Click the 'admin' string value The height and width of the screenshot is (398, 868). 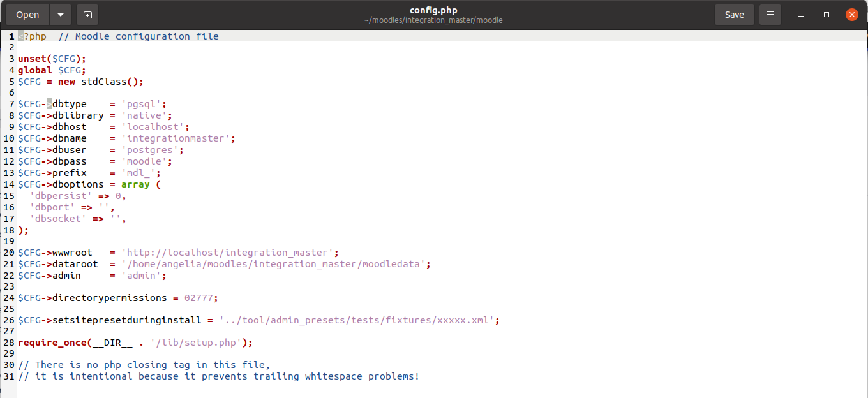(141, 276)
